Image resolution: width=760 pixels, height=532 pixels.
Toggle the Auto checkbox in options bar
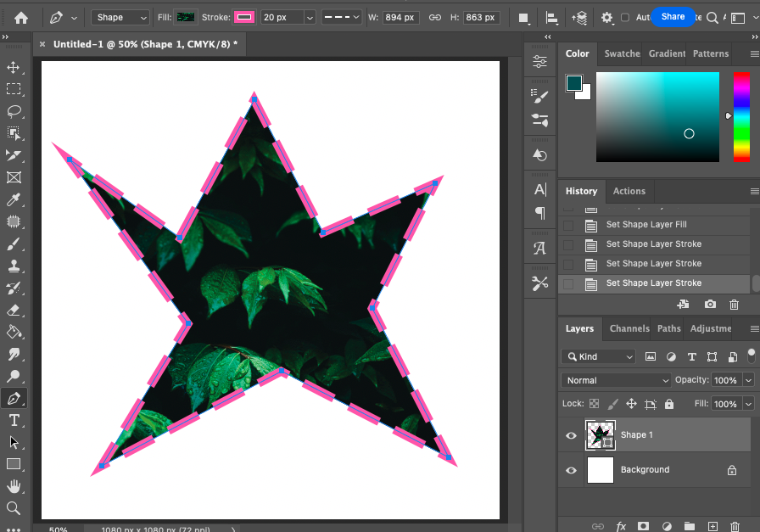point(625,17)
